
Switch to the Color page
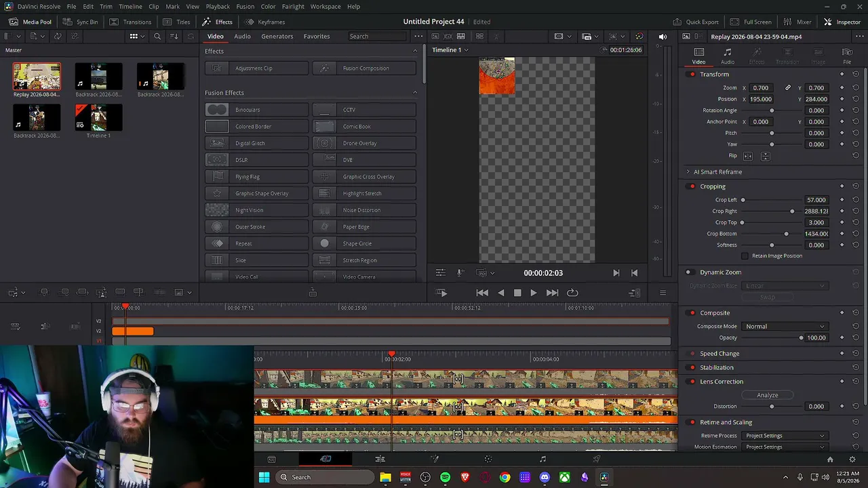pyautogui.click(x=488, y=460)
